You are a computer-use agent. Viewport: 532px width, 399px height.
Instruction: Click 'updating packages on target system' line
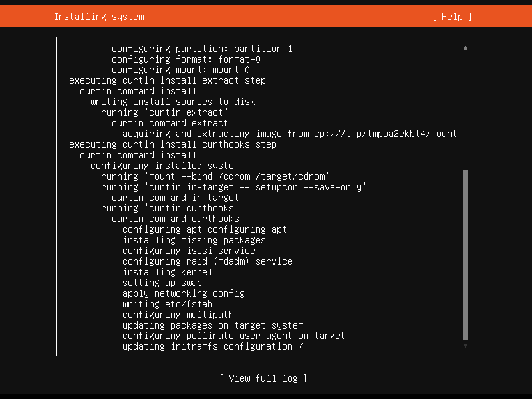(x=213, y=325)
